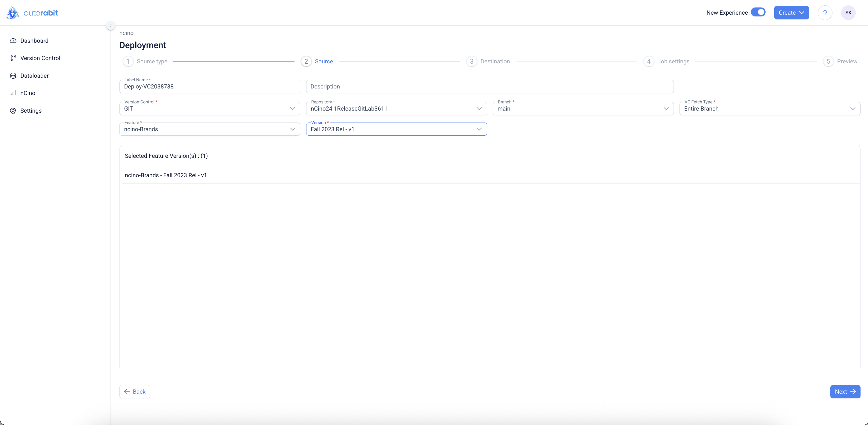Click the Dataloader database icon
The height and width of the screenshot is (425, 868).
pos(13,76)
